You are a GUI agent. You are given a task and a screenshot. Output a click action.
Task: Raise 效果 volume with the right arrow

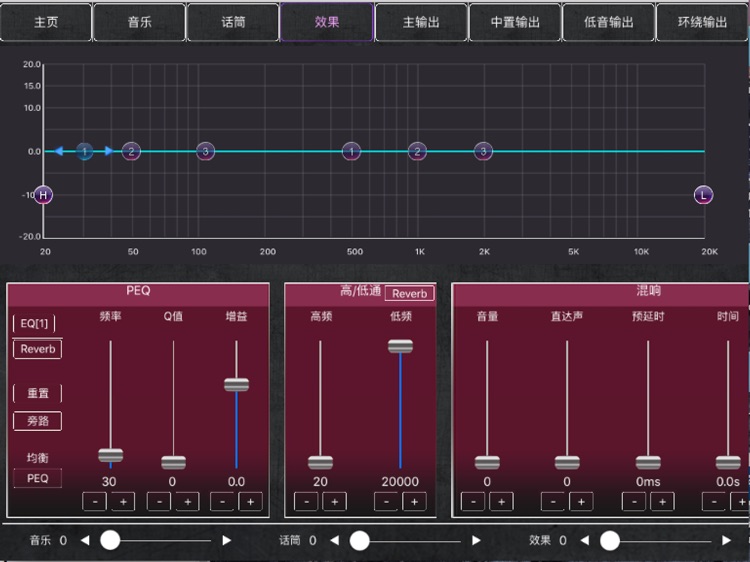726,540
